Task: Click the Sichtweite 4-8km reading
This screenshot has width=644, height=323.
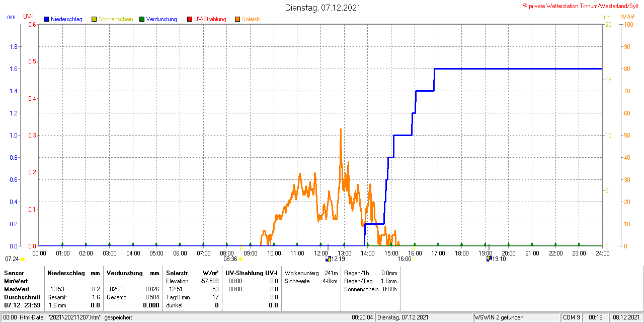Action: point(311,281)
